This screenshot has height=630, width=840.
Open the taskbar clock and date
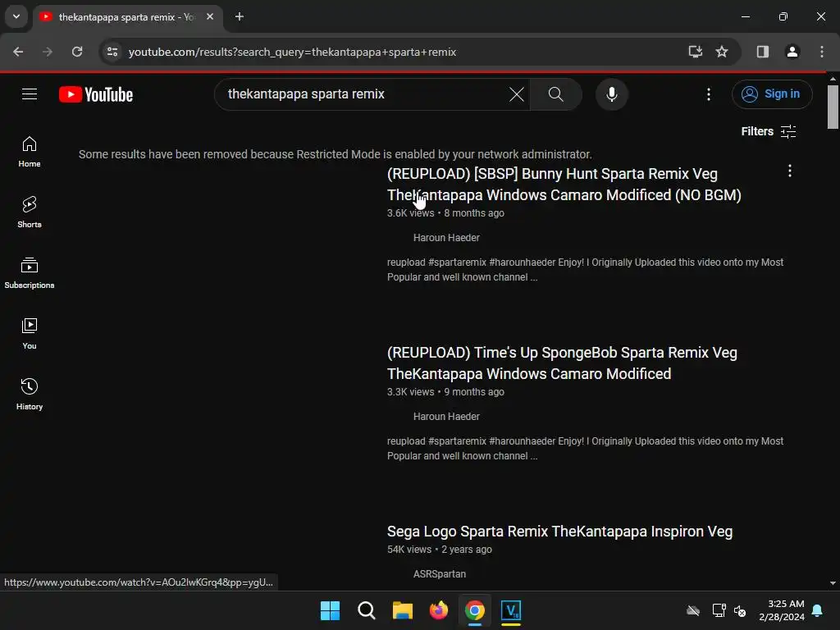click(782, 610)
